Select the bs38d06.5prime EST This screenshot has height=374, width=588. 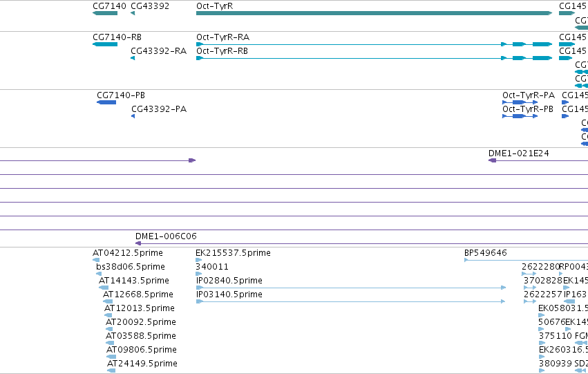(99, 274)
